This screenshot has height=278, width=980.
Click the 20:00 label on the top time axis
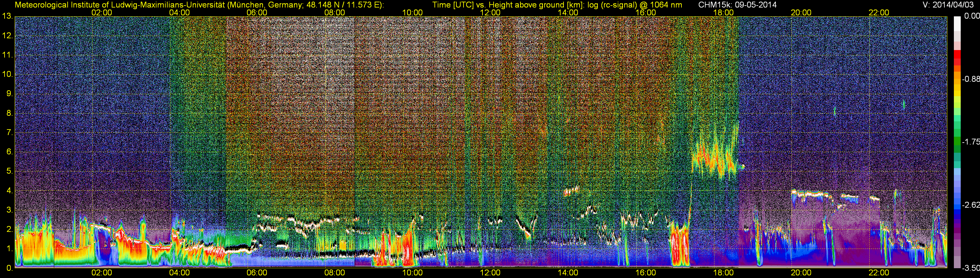click(x=801, y=12)
